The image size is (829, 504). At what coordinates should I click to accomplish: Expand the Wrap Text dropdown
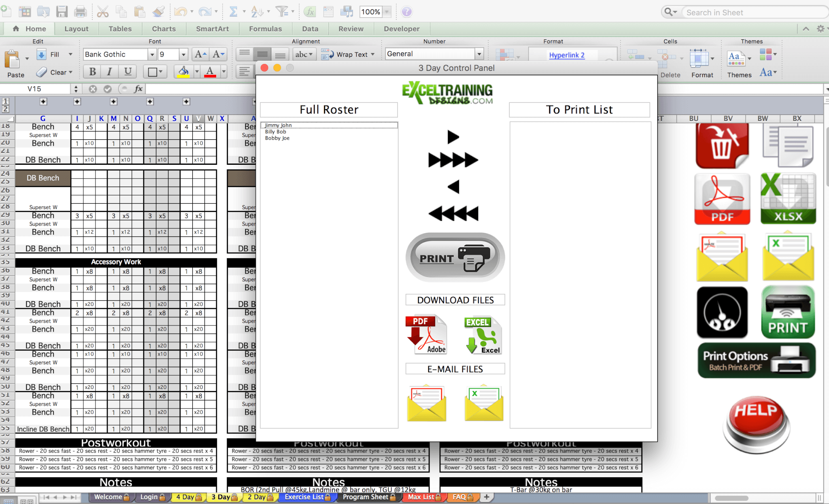(x=372, y=54)
